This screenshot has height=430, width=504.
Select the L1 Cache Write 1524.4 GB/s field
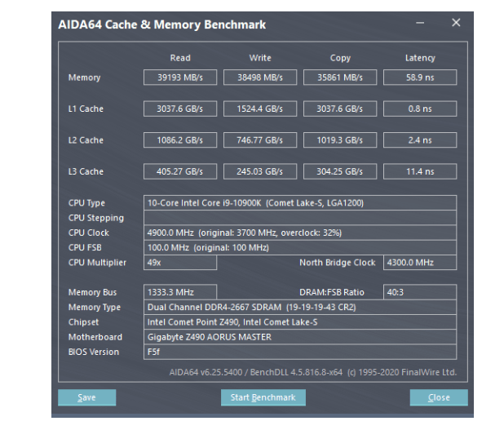pos(259,109)
